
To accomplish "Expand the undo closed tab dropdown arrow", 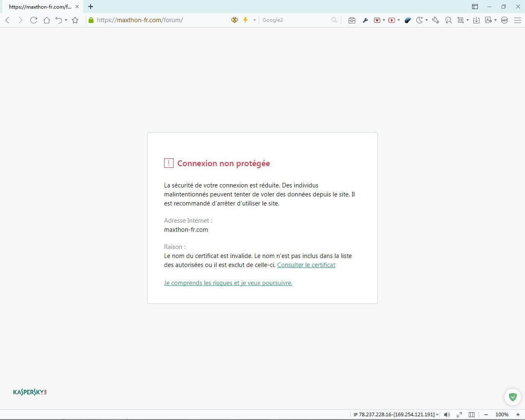I will (x=66, y=20).
